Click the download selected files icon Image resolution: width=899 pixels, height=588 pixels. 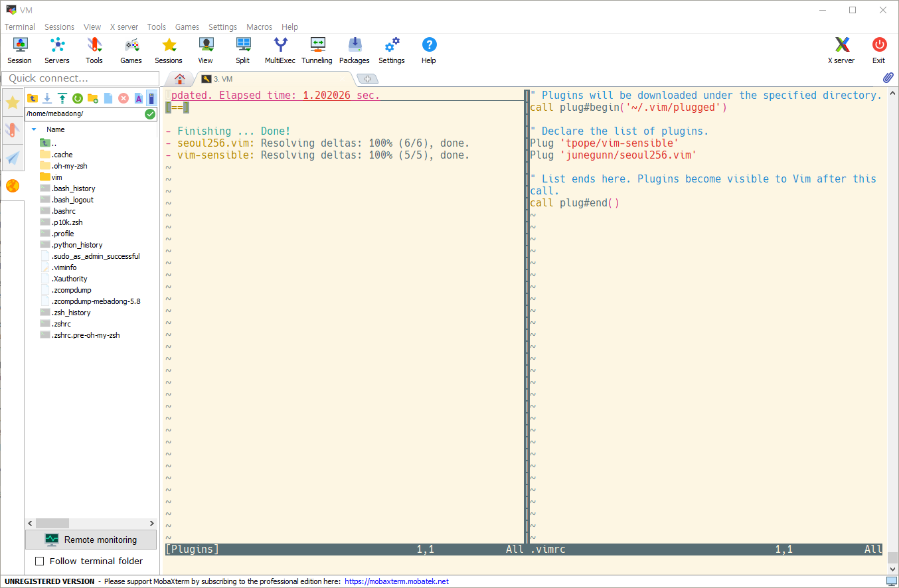click(x=47, y=98)
